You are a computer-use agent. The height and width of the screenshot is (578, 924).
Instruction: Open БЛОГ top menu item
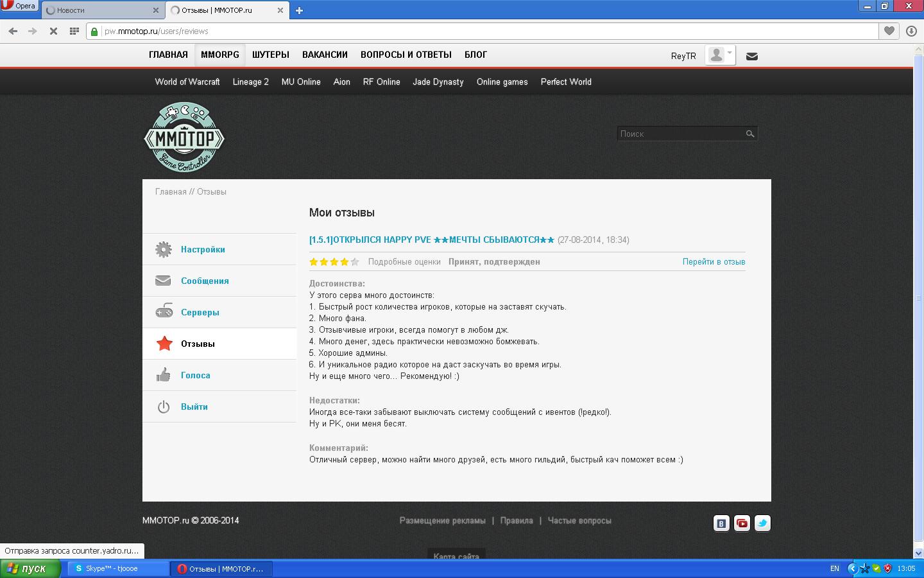pos(475,55)
